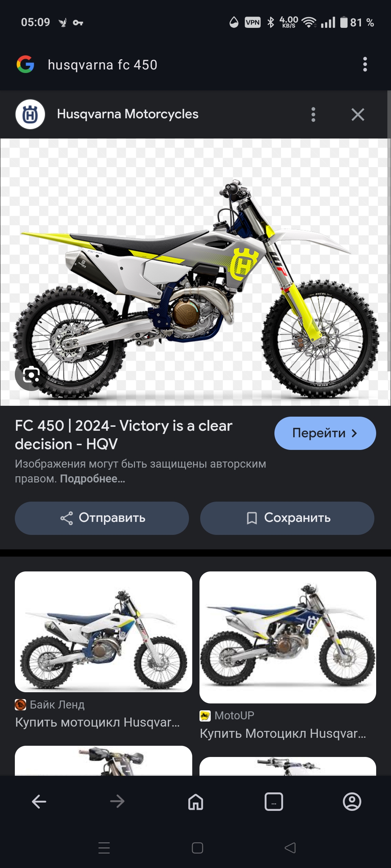Close the image preview panel

[358, 115]
